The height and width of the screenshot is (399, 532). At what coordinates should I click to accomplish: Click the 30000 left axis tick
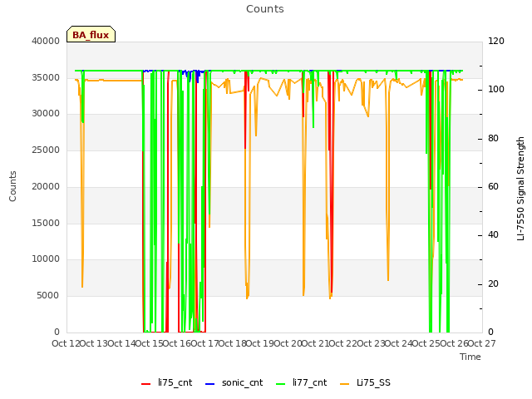click(x=46, y=114)
